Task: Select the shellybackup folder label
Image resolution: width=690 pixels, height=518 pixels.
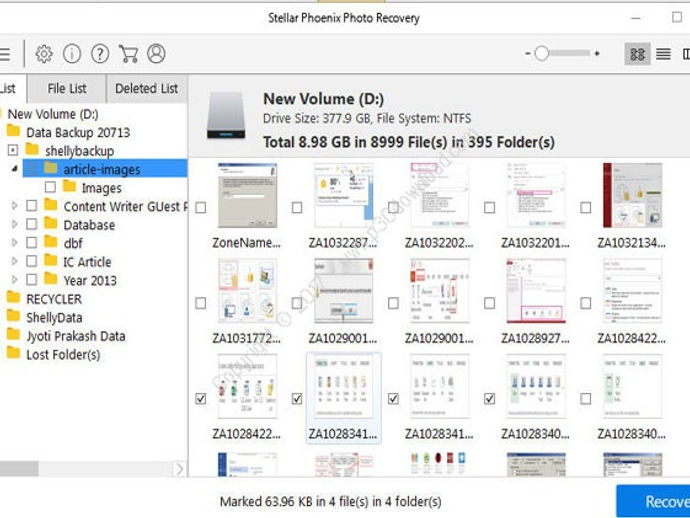Action: pyautogui.click(x=79, y=151)
